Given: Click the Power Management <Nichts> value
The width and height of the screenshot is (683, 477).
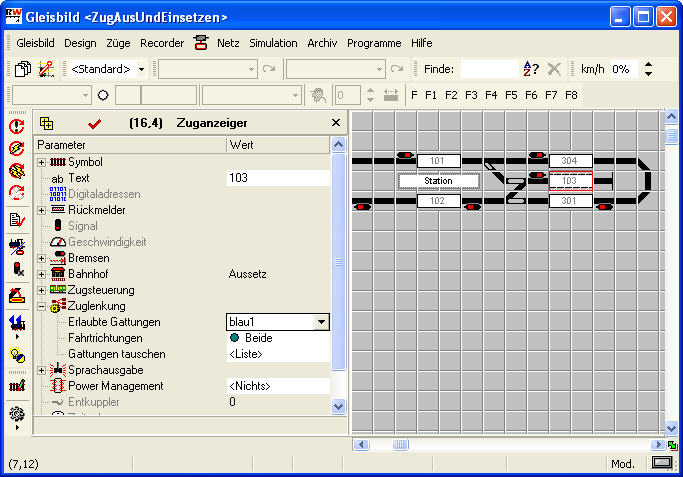Looking at the screenshot, I should (278, 386).
